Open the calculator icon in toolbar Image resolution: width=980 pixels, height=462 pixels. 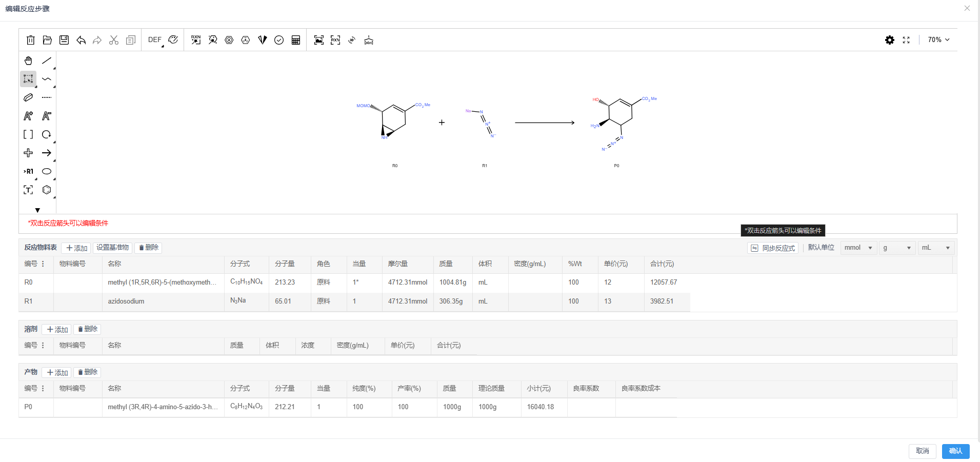tap(296, 40)
